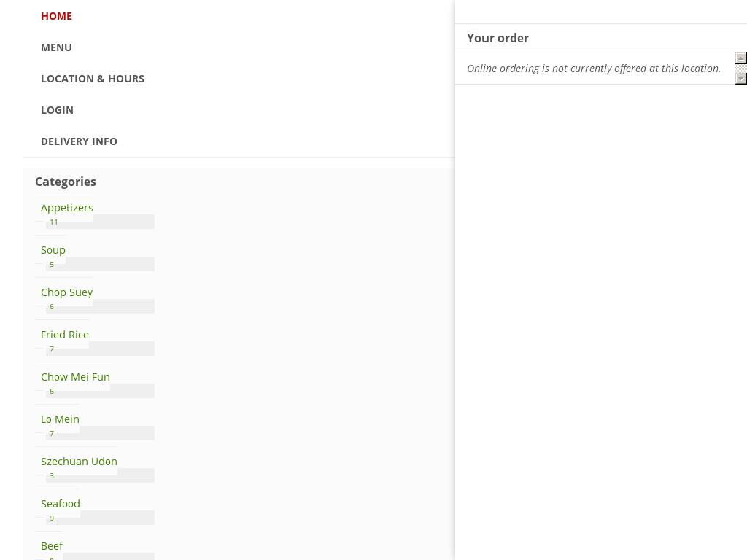Go to the HOME page
Viewport: 747px width, 560px height.
coord(56,16)
